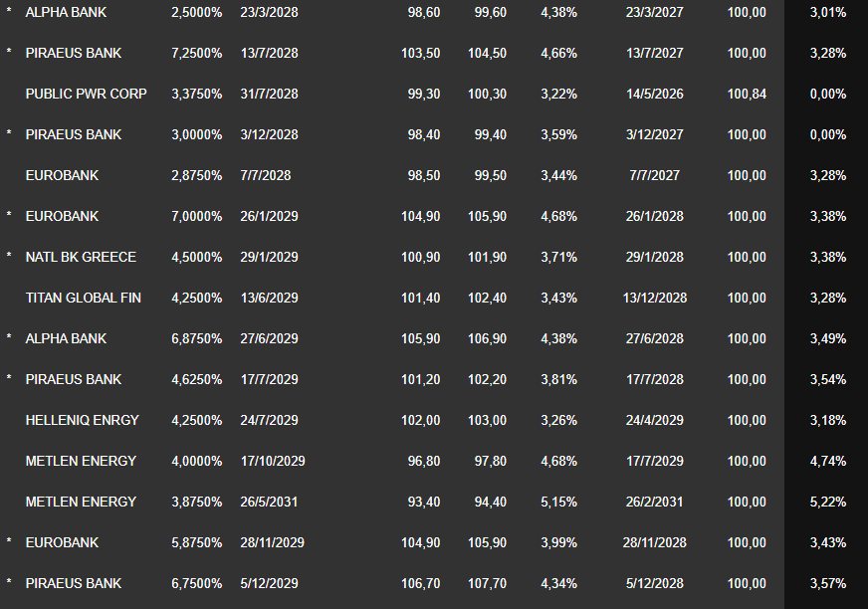Click the 5,22% value in last column
The image size is (868, 609).
(828, 502)
